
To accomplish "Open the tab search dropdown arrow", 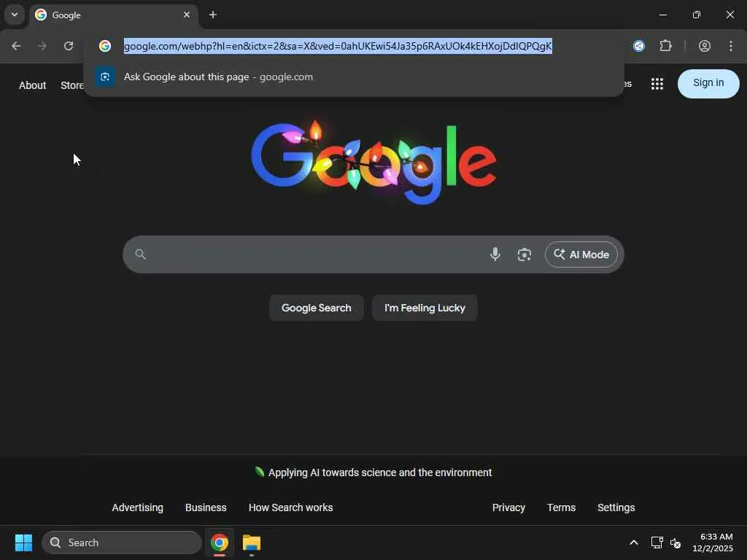I will click(15, 15).
